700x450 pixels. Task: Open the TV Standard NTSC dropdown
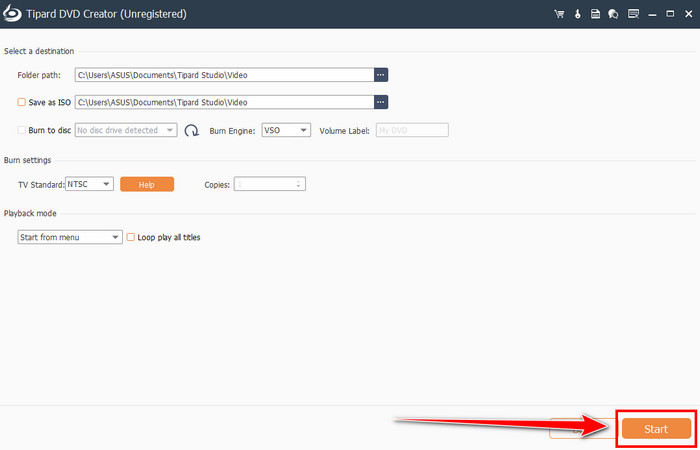[89, 184]
